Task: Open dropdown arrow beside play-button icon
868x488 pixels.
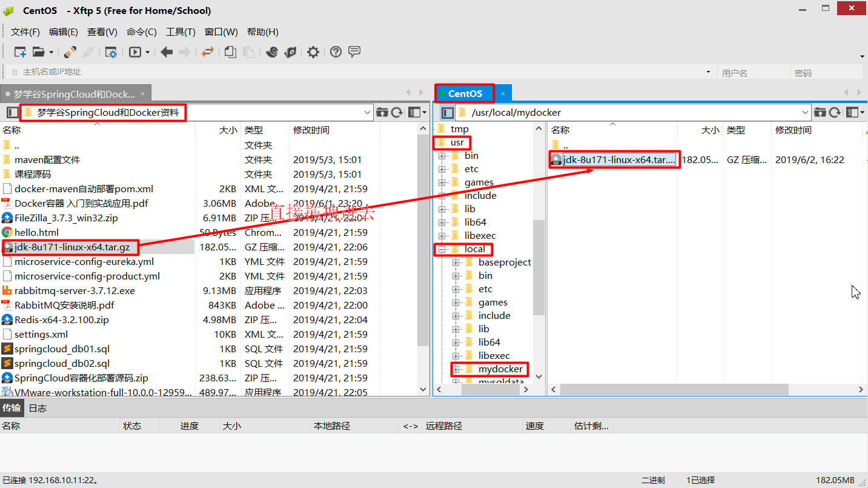Action: click(147, 52)
